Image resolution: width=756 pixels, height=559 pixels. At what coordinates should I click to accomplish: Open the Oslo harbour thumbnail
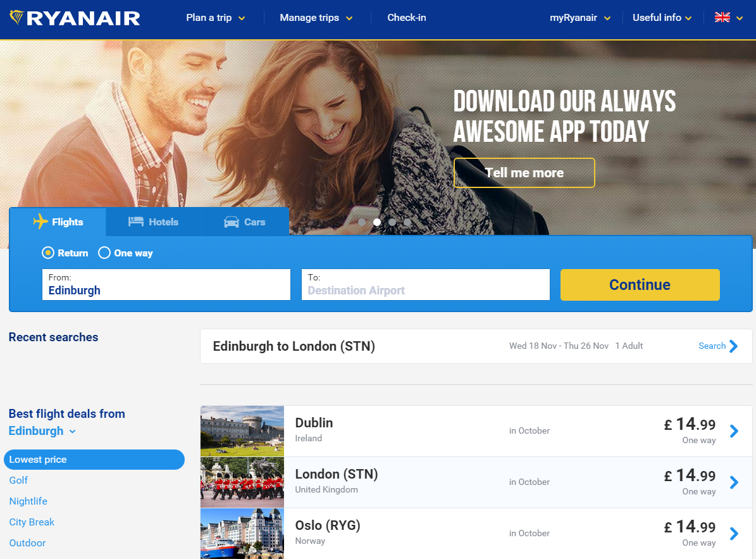pyautogui.click(x=242, y=534)
